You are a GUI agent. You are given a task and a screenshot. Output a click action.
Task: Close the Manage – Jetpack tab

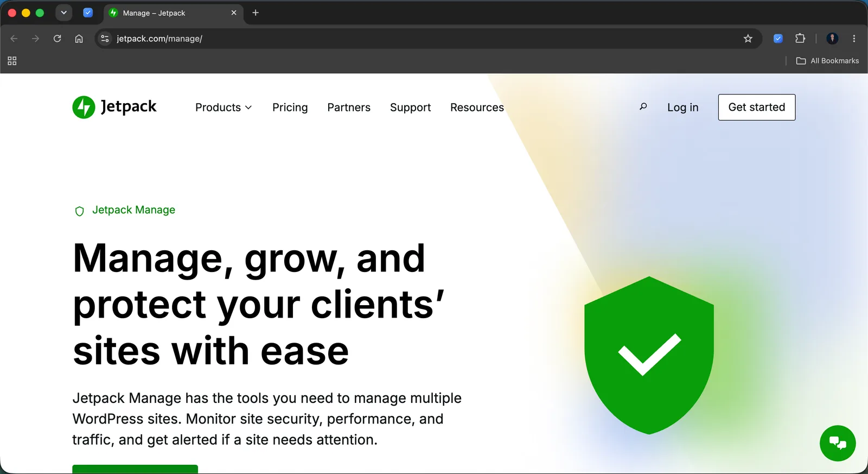tap(234, 12)
